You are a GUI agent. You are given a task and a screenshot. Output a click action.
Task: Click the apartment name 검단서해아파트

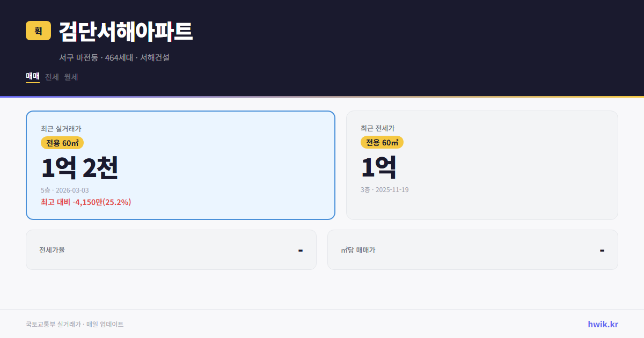pyautogui.click(x=127, y=31)
